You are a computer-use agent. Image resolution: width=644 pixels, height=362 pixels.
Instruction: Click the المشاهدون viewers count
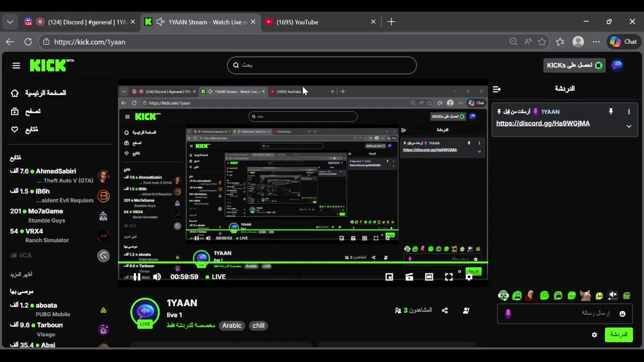point(414,310)
